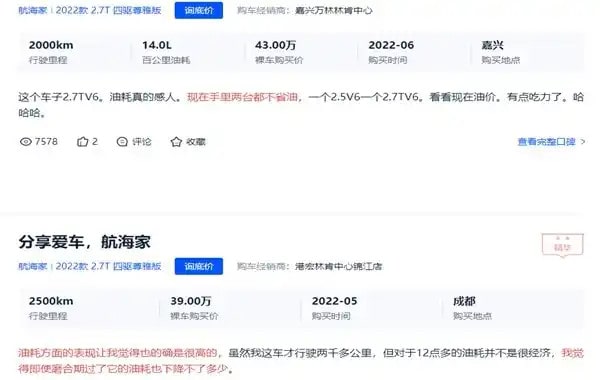Open review titled 分享爱车，航海家

pyautogui.click(x=85, y=242)
